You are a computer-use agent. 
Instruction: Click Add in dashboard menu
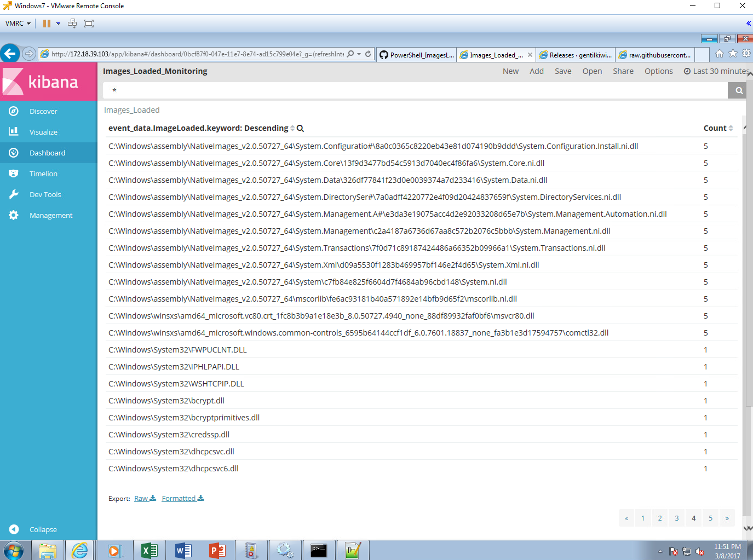pyautogui.click(x=537, y=71)
